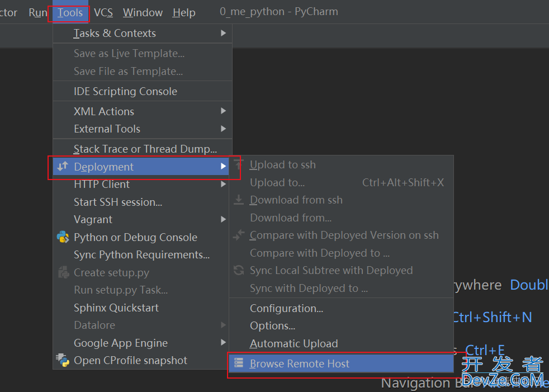The image size is (549, 392).
Task: Select Google App Engine entry
Action: click(x=141, y=343)
